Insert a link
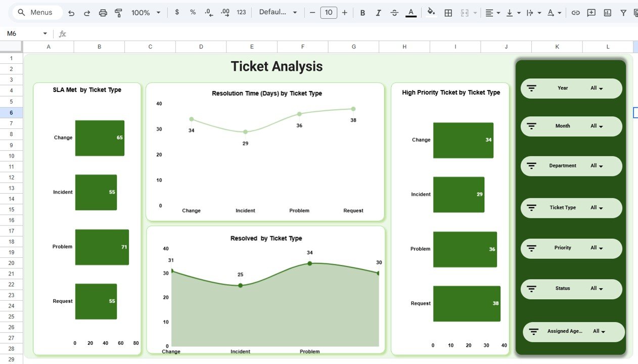This screenshot has width=638, height=364. click(575, 12)
